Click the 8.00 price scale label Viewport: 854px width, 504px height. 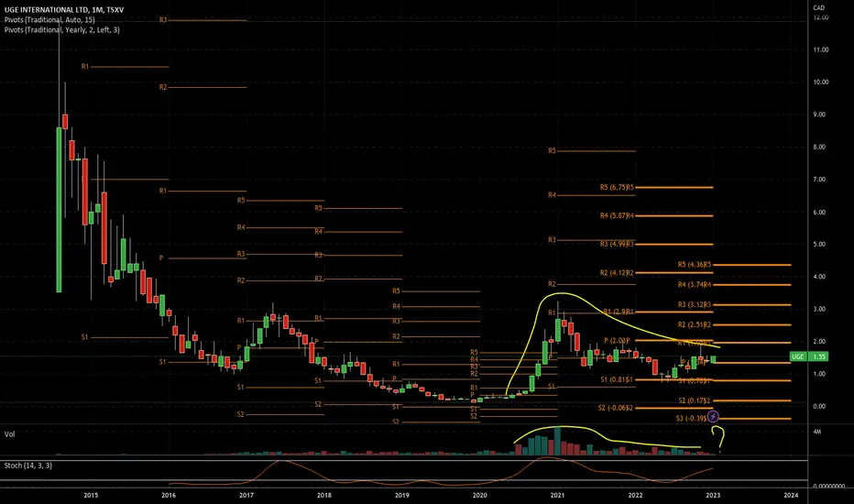[819, 148]
